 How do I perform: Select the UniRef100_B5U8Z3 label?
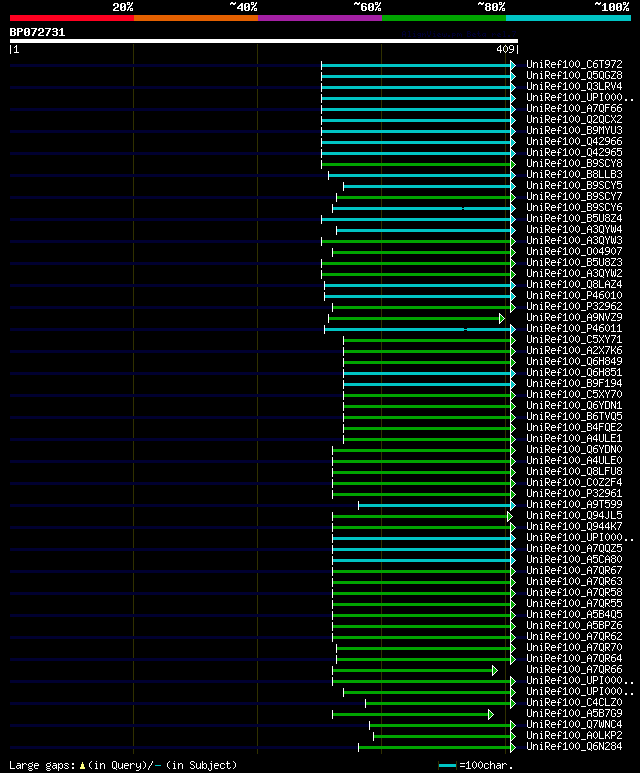(x=574, y=262)
